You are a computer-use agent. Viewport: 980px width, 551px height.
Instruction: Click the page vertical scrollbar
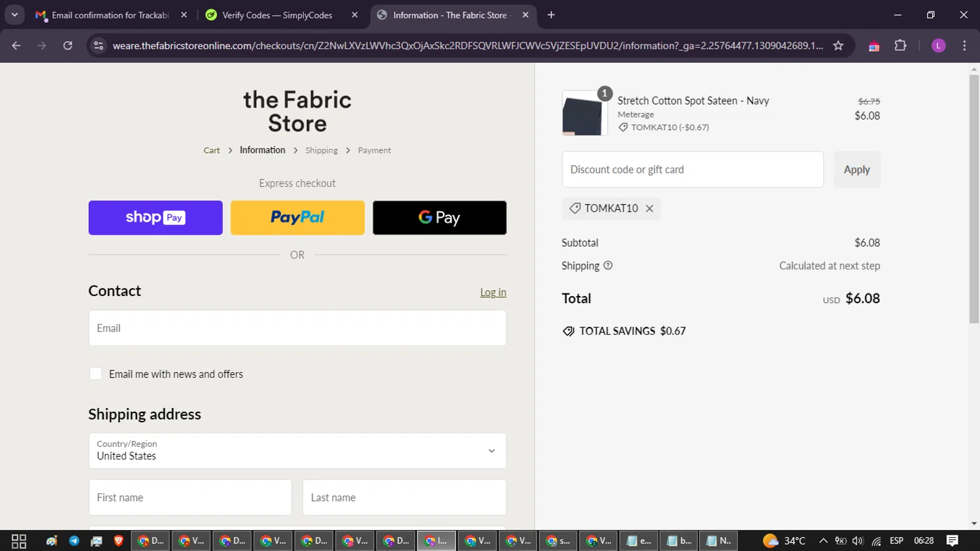point(974,199)
